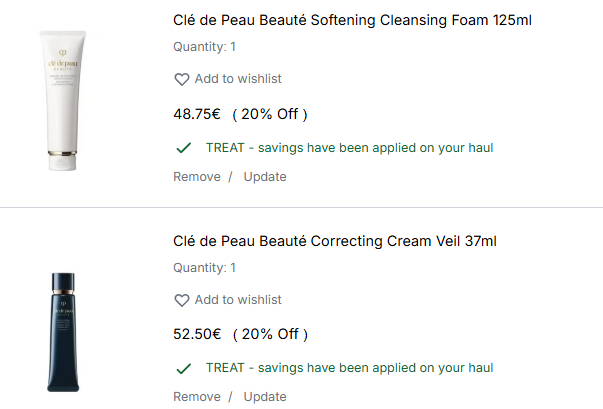The width and height of the screenshot is (603, 409).
Task: Click the 52.50€ price of Cream Veil
Action: coord(197,334)
